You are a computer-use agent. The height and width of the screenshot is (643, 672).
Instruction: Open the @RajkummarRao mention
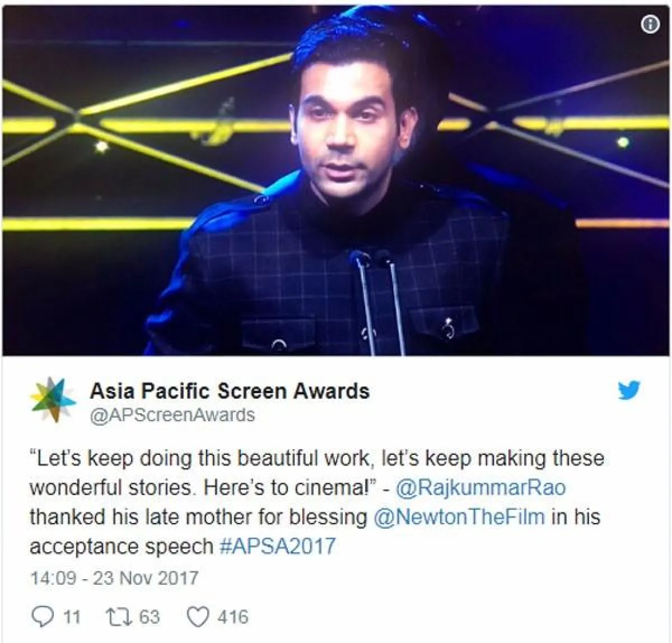[x=481, y=488]
